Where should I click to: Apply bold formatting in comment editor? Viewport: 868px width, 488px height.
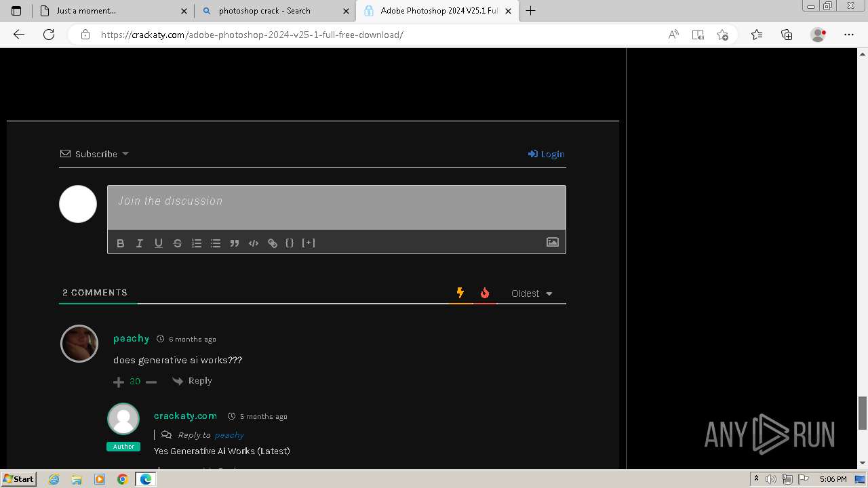pos(121,243)
